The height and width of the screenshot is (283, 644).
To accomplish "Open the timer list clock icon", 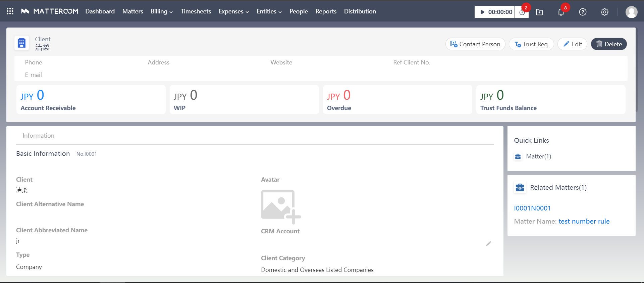I will coord(522,12).
